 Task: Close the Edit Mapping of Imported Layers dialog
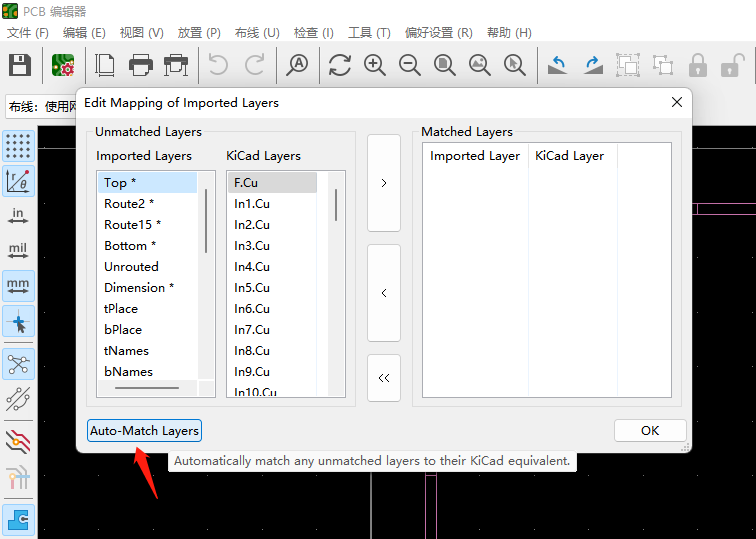[x=677, y=102]
